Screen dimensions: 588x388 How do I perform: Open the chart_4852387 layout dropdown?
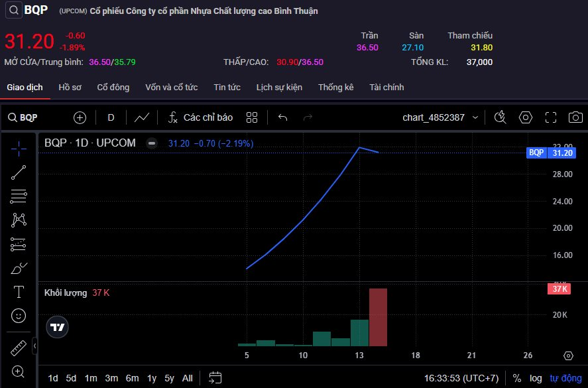tap(440, 117)
